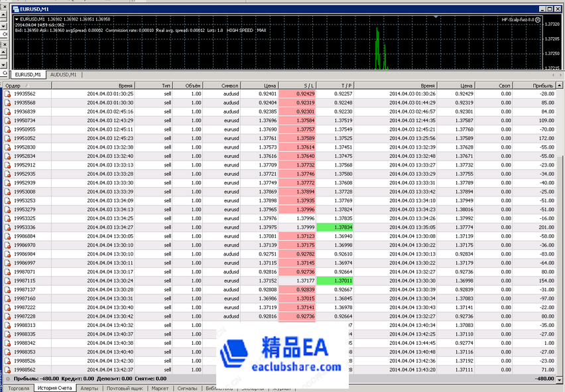
Task: Open the Алерты terminal tab
Action: [90, 388]
